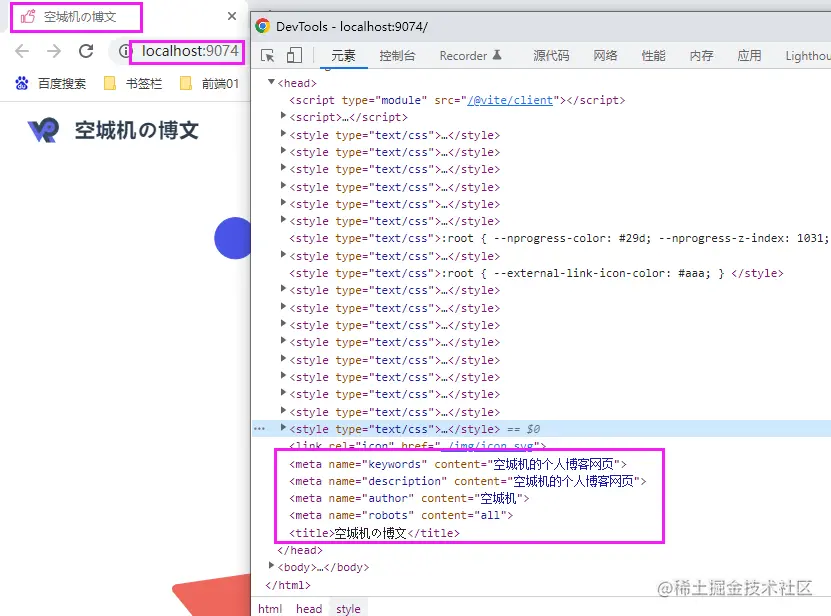Image resolution: width=831 pixels, height=616 pixels.
Task: Open the /@vite/client script link
Action: 510,100
